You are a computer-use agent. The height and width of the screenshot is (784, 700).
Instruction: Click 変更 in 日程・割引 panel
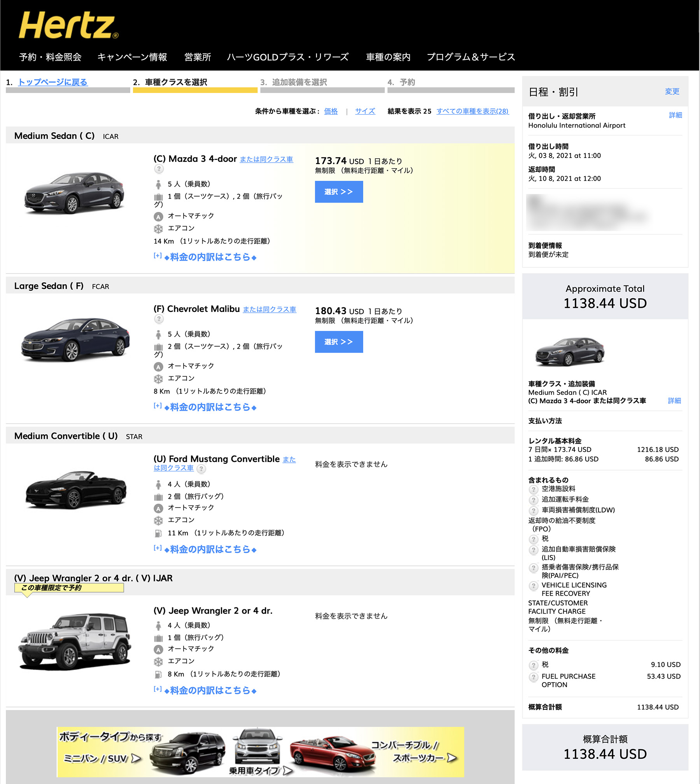tap(672, 91)
